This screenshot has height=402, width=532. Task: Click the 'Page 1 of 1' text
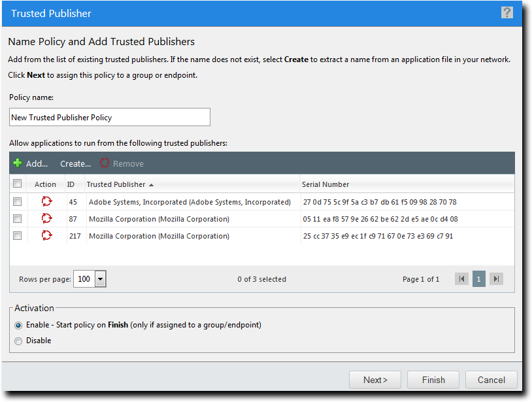click(x=421, y=279)
